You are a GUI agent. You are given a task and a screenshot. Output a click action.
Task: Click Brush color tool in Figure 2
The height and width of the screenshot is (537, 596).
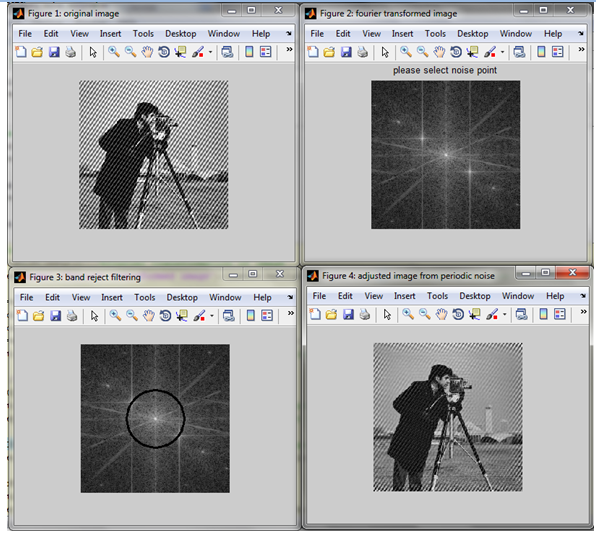(x=490, y=52)
